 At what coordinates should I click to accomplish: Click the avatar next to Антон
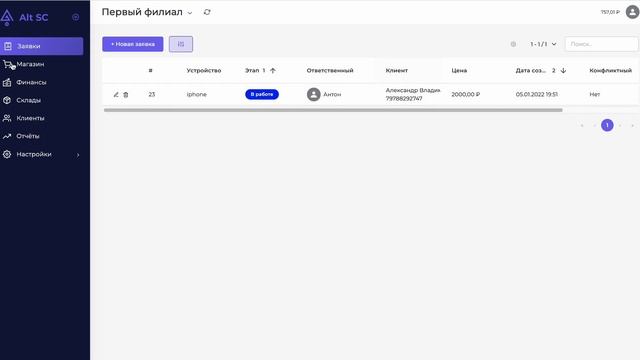[313, 94]
